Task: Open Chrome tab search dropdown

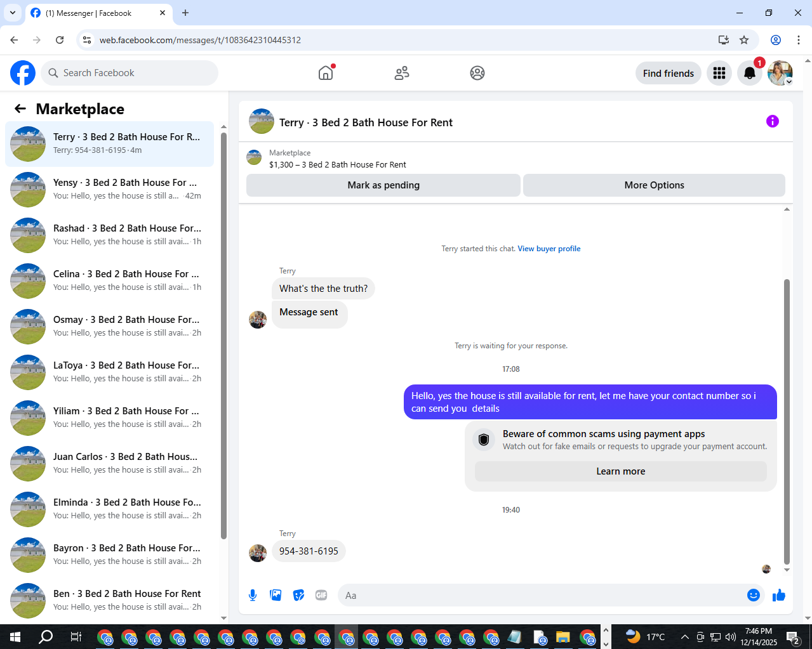Action: [13, 13]
